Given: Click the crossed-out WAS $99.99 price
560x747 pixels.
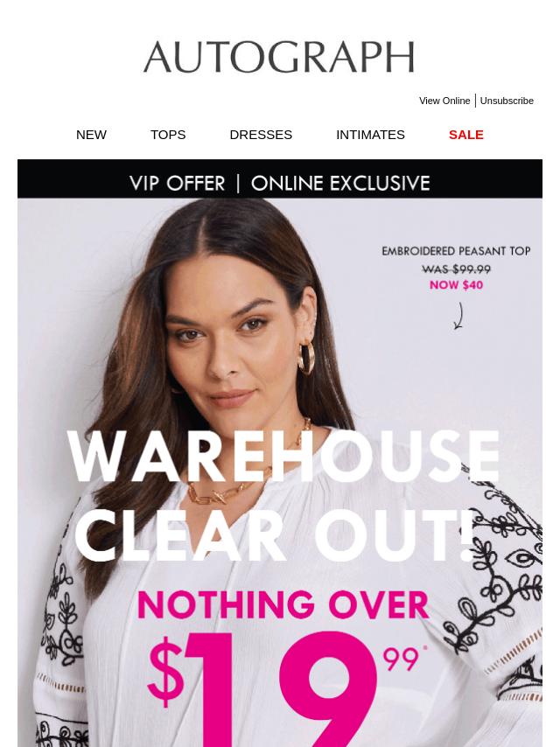Looking at the screenshot, I should [x=456, y=269].
